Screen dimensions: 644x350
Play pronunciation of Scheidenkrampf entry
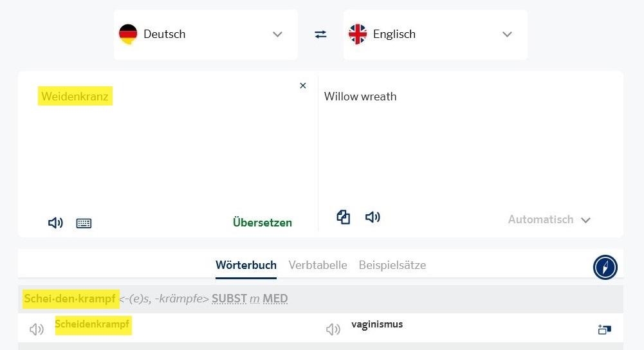click(37, 329)
